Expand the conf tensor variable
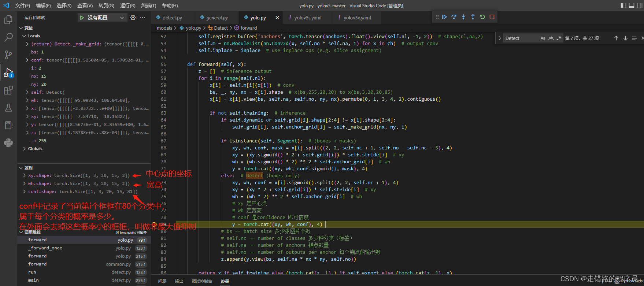Image resolution: width=644 pixels, height=286 pixels. coord(27,60)
